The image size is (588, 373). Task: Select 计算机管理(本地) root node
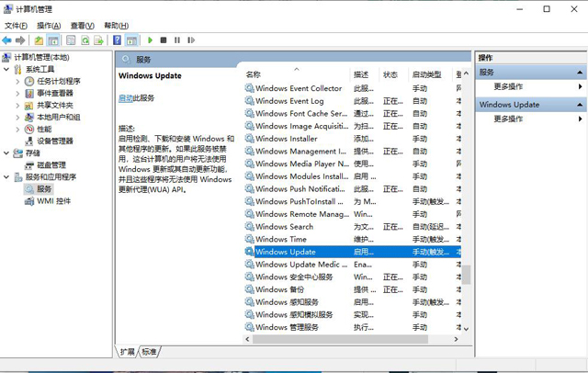pyautogui.click(x=41, y=57)
